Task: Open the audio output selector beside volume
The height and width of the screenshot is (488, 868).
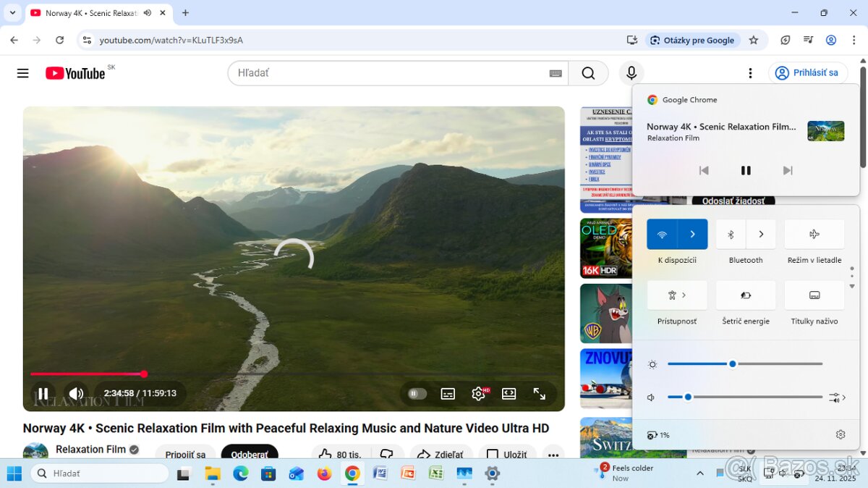Action: 838,397
